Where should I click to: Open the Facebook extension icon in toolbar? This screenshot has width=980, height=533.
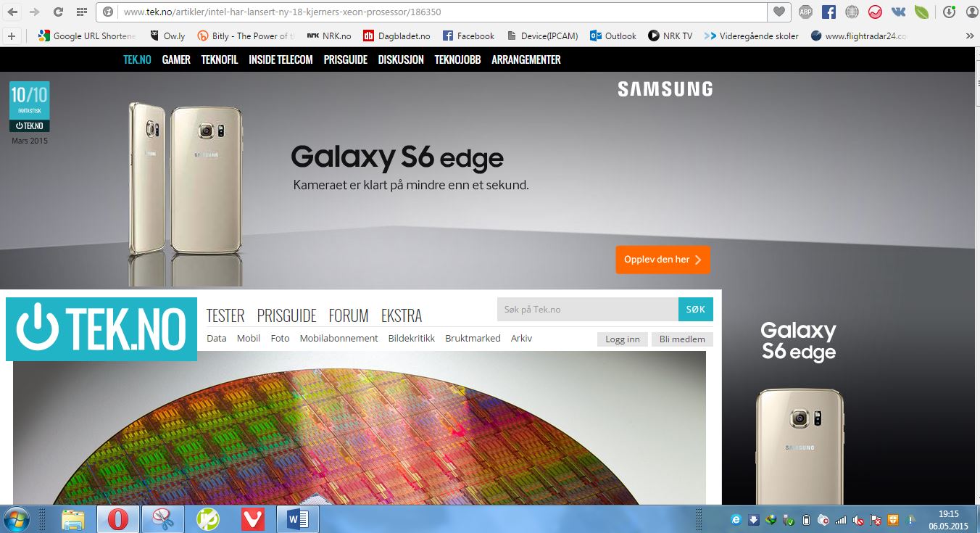(829, 12)
